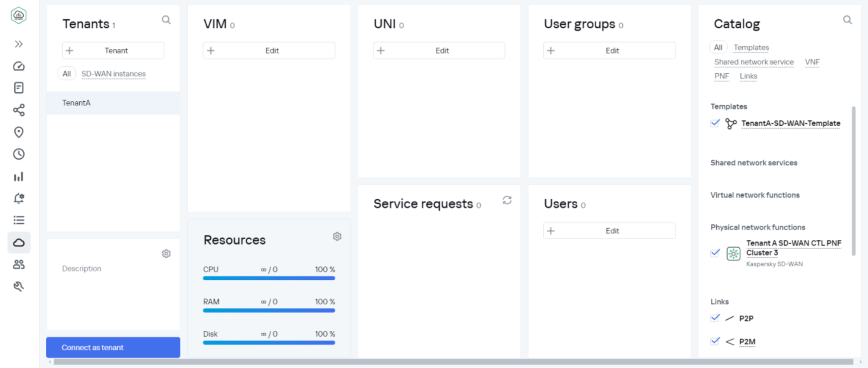
Task: Uncheck the TenantA-SD-WAN-Template checkbox
Action: click(715, 123)
